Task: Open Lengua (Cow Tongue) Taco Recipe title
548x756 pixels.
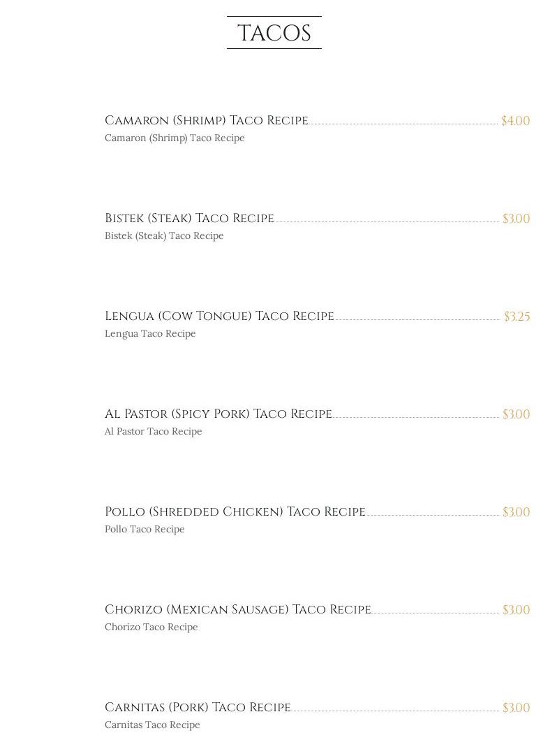Action: click(219, 317)
